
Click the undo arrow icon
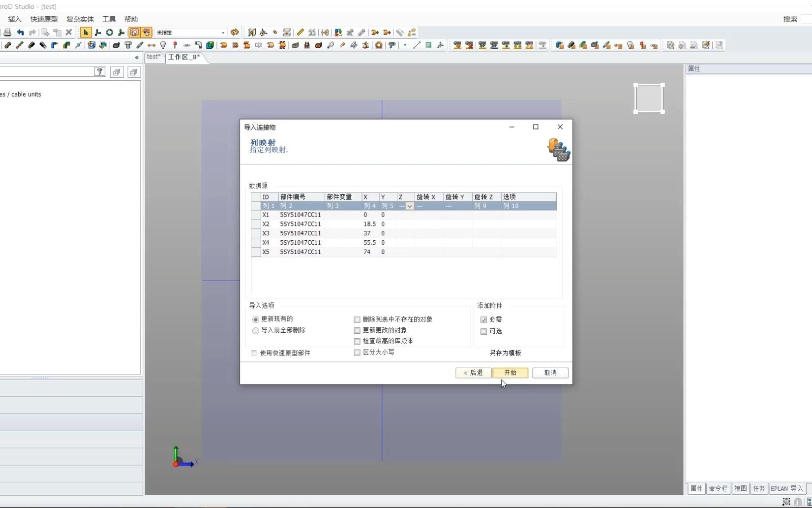click(21, 32)
